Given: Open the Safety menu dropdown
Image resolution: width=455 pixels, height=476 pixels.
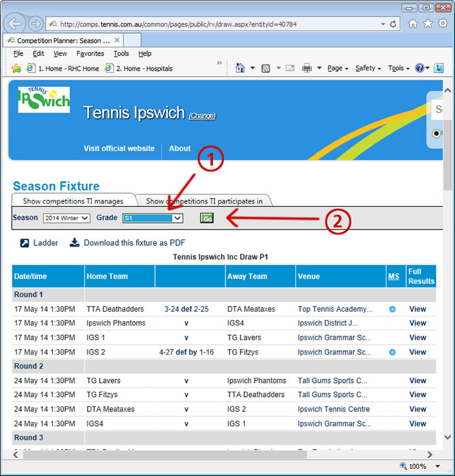Looking at the screenshot, I should 368,69.
